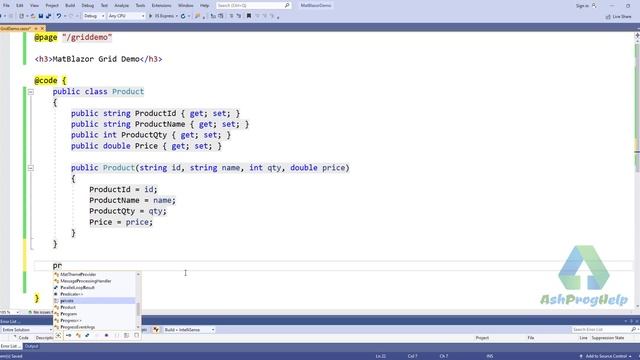The width and height of the screenshot is (640, 360).
Task: Open the Help menu
Action: click(x=204, y=5)
